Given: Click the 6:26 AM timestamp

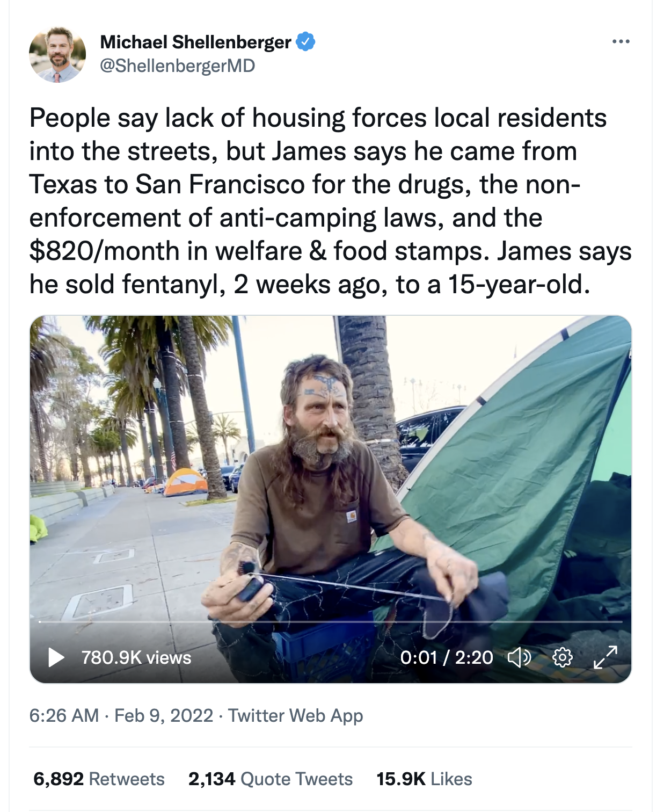Looking at the screenshot, I should [x=64, y=715].
